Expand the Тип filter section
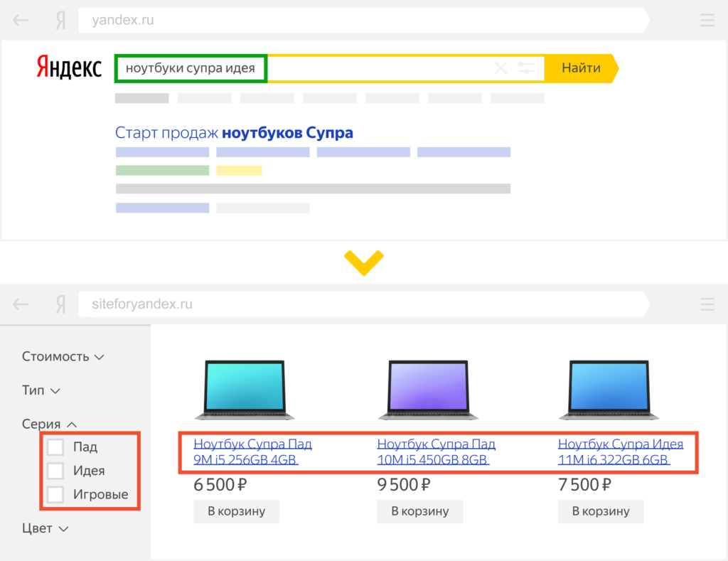 (x=41, y=390)
